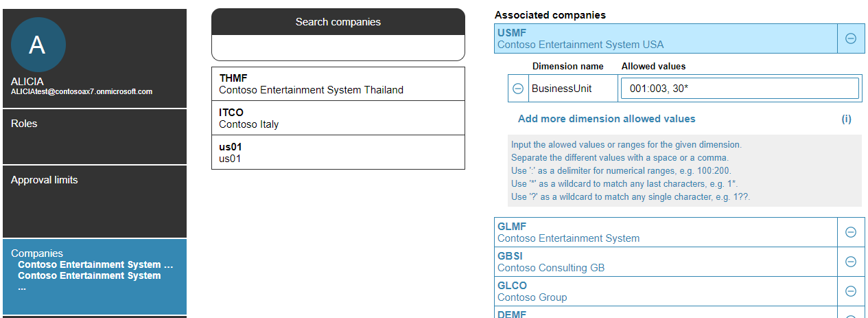The height and width of the screenshot is (318, 868).
Task: Click Add more dimension allowed values
Action: (607, 119)
